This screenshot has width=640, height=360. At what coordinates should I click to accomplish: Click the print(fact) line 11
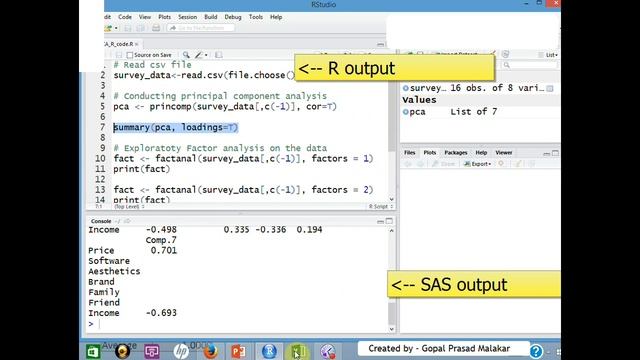click(x=142, y=169)
